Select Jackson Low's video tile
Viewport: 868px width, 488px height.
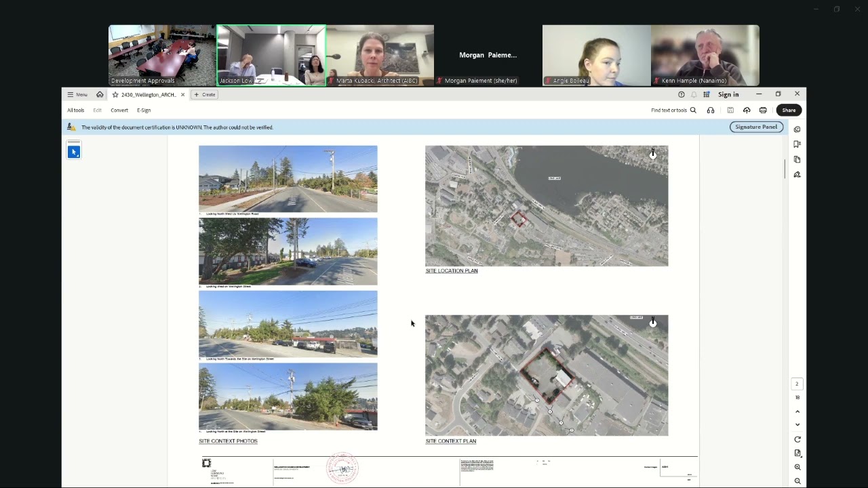point(271,56)
